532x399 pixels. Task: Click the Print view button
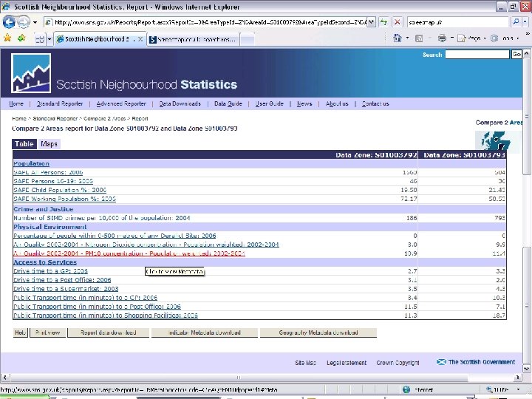48,332
